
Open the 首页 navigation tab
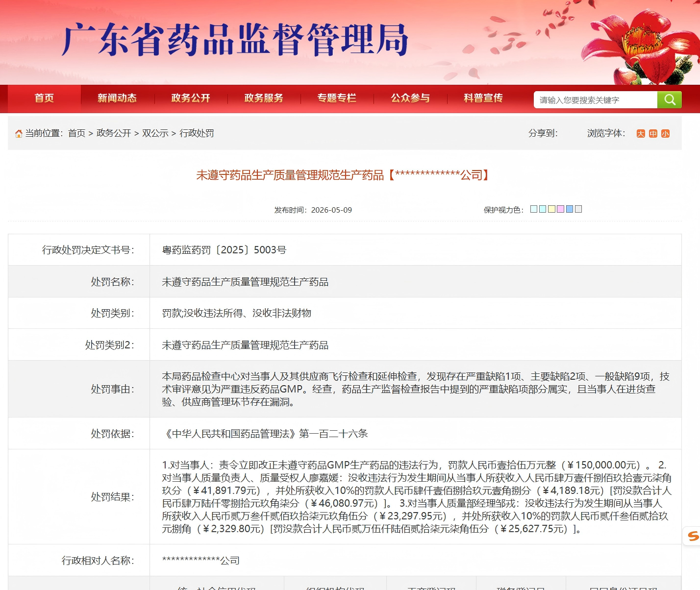coord(44,98)
